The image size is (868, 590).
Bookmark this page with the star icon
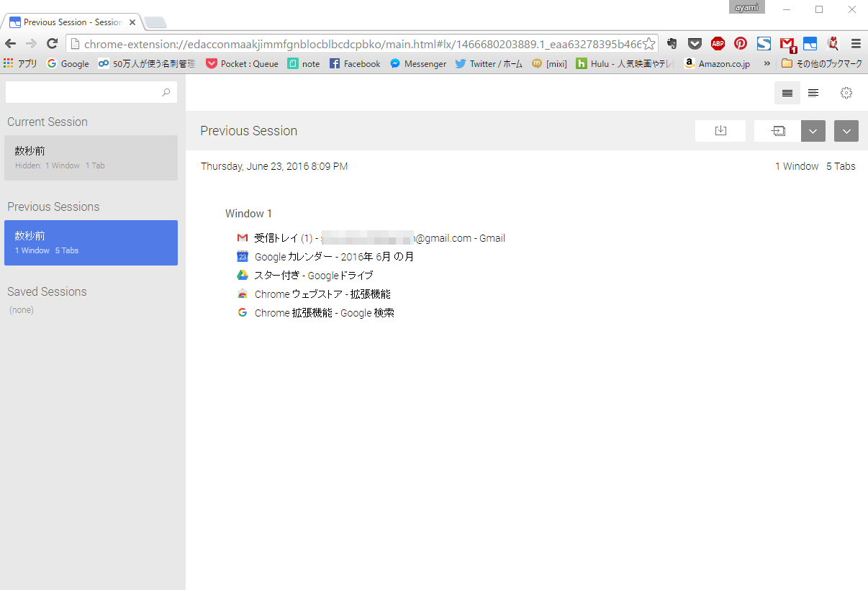pos(648,43)
